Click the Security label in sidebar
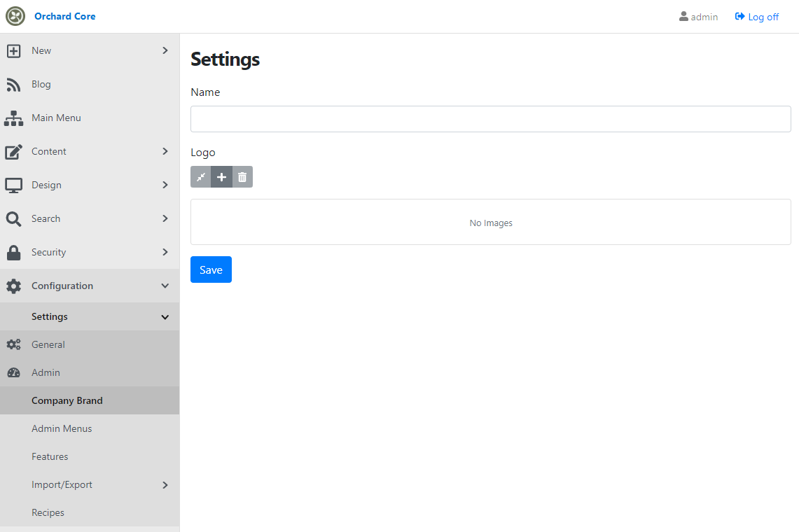This screenshot has width=799, height=532. tap(49, 252)
